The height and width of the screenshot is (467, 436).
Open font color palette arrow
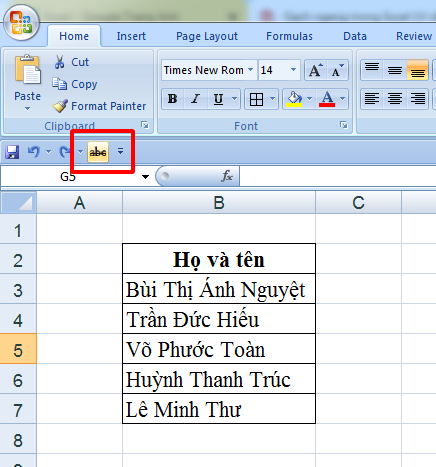pos(343,99)
